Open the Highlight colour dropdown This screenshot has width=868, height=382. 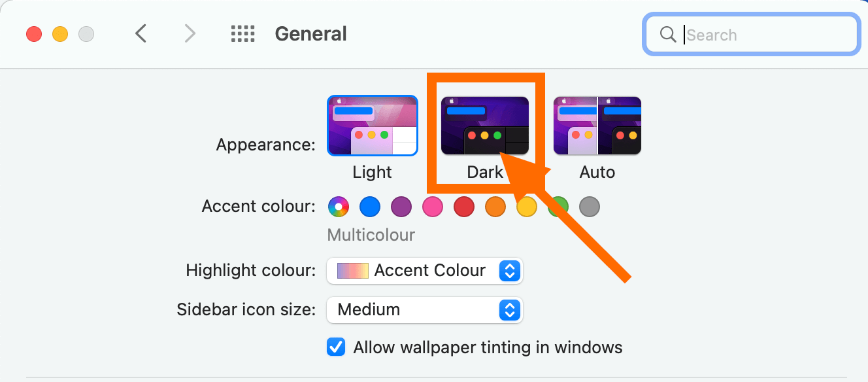click(x=425, y=271)
